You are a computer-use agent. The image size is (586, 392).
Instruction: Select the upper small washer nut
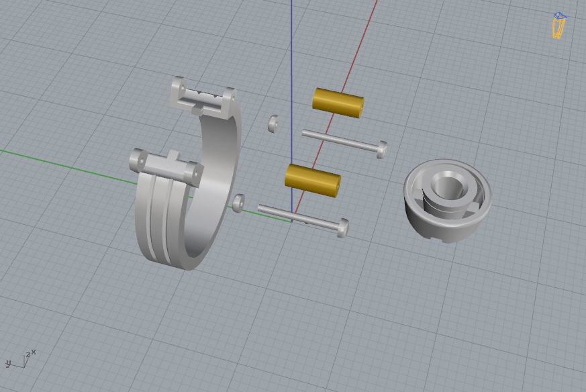(x=273, y=124)
